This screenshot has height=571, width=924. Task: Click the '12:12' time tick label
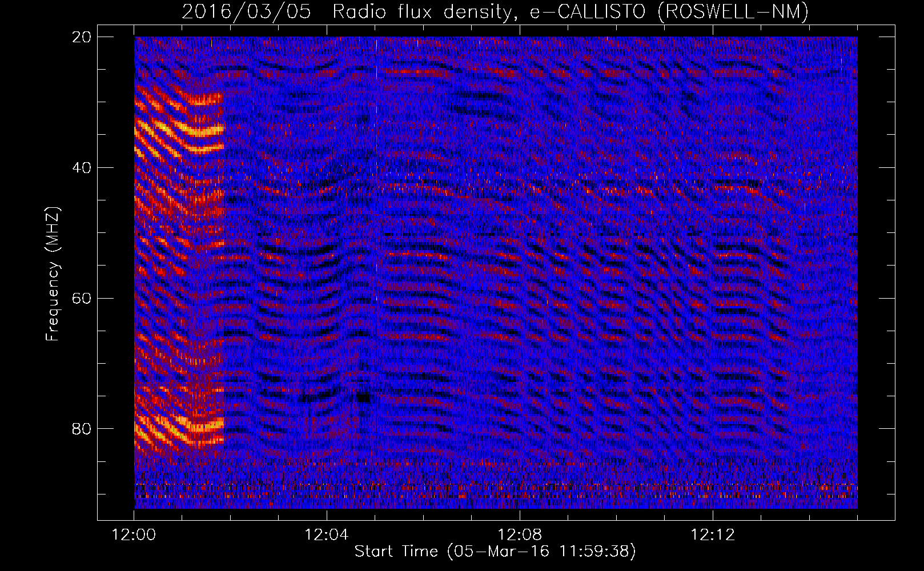tap(713, 535)
